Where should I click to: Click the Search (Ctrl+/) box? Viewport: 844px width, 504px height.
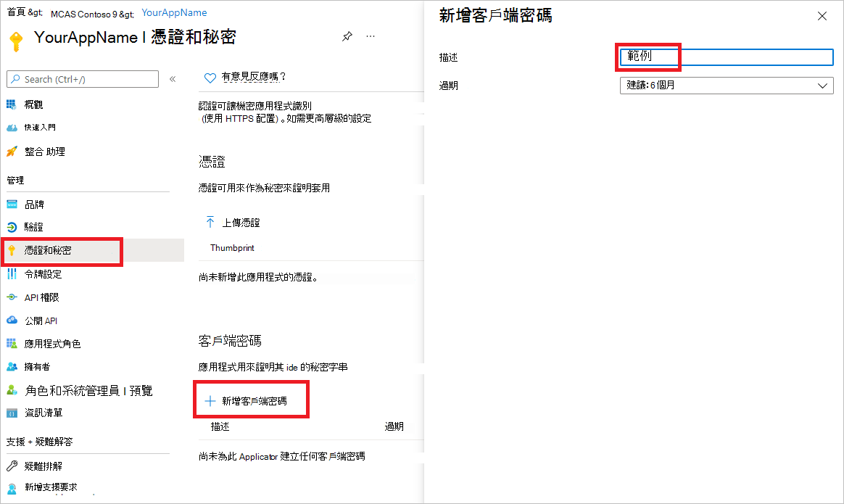(x=83, y=79)
